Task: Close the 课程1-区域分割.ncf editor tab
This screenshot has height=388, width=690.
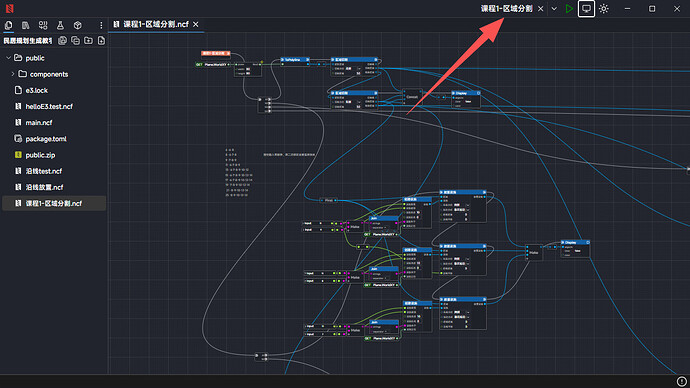Action: tap(196, 24)
